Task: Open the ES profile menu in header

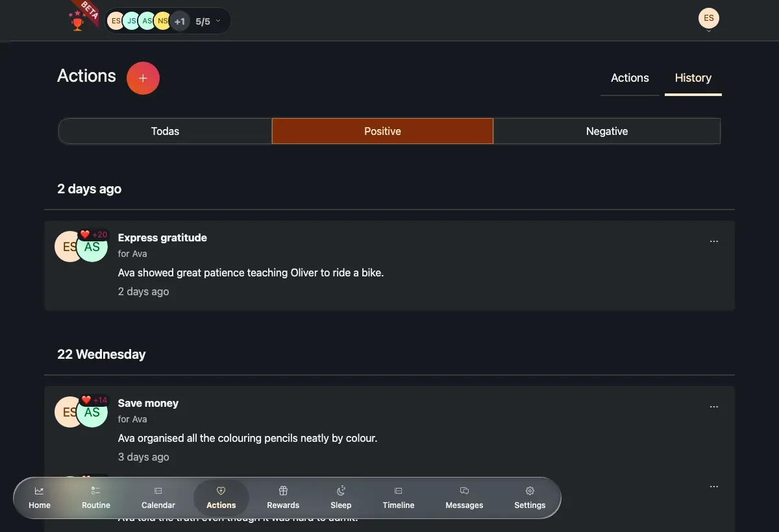Action: [x=709, y=18]
